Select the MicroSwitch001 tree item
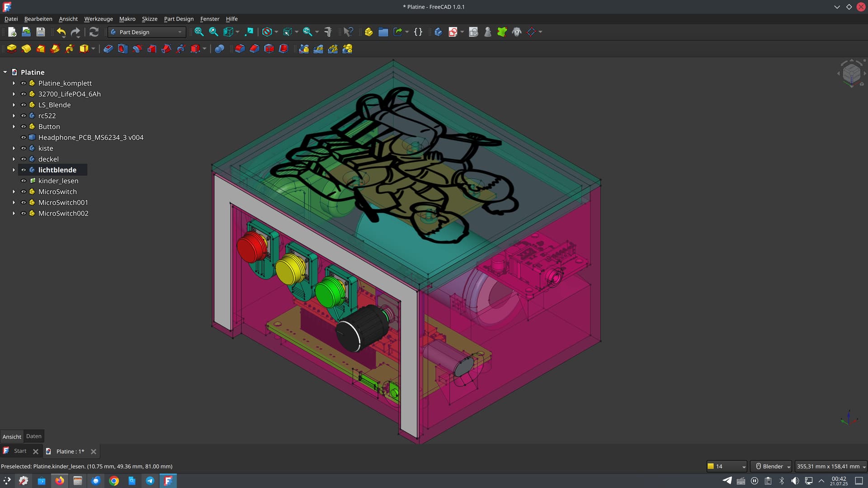The height and width of the screenshot is (488, 868). click(x=63, y=202)
